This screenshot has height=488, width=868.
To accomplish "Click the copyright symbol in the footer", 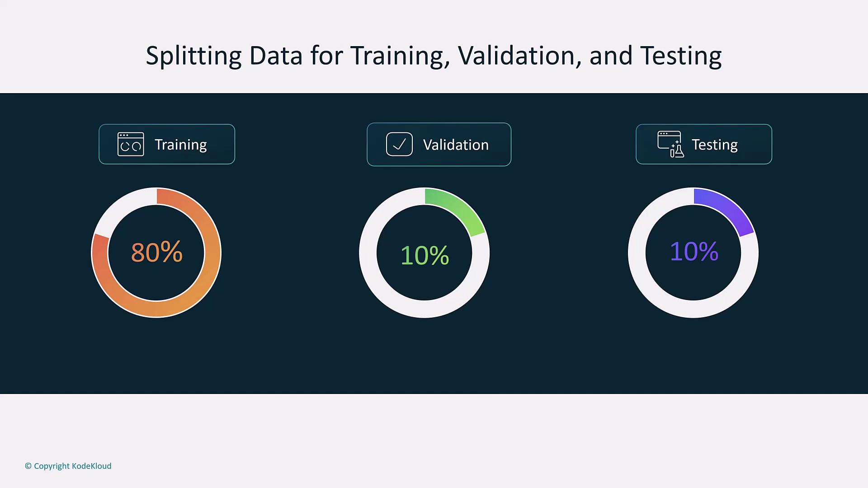I will 28,466.
